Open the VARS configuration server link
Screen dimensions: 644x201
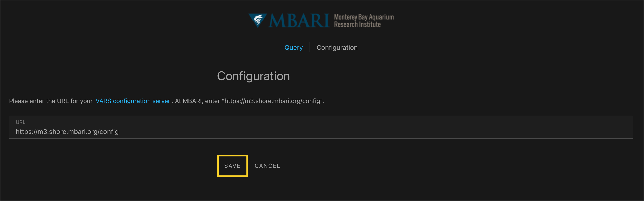click(133, 101)
